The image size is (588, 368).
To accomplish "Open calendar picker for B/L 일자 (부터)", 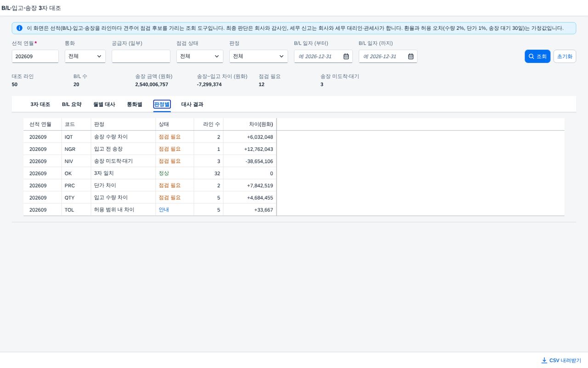I will click(x=346, y=56).
